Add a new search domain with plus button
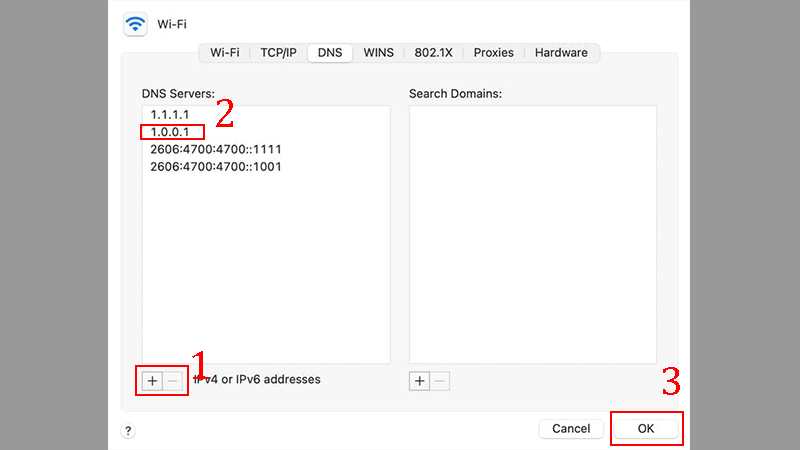Viewport: 800px width, 450px height. click(x=419, y=381)
